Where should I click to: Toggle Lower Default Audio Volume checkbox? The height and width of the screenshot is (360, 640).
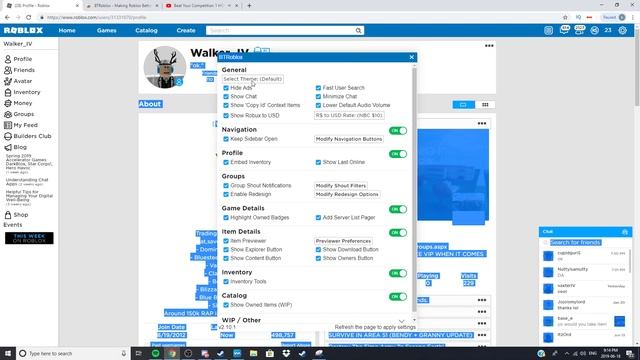(x=318, y=105)
